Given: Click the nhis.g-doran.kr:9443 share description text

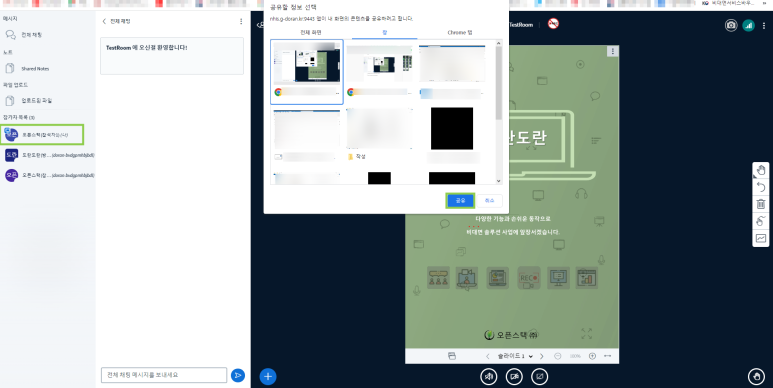Looking at the screenshot, I should 342,19.
